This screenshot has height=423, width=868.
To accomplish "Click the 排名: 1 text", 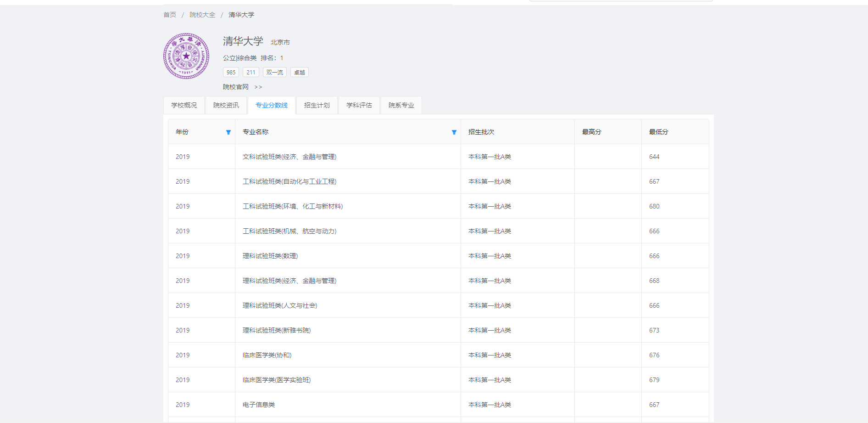I will (272, 58).
